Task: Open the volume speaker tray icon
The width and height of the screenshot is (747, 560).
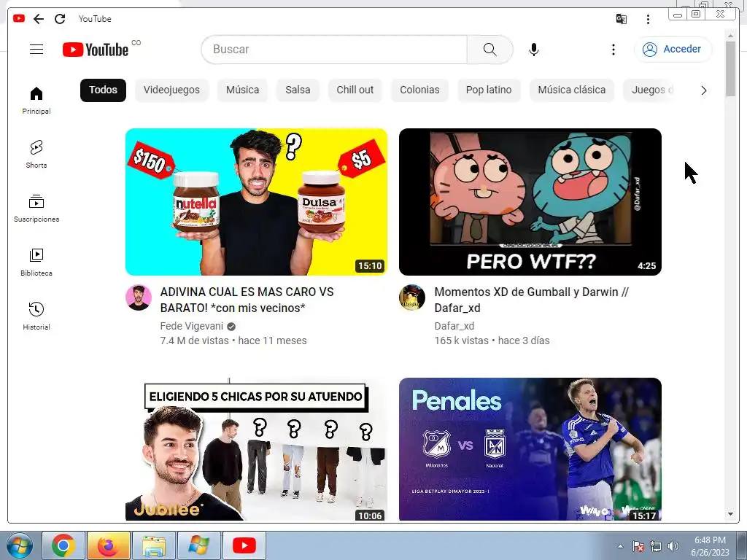Action: (x=673, y=546)
